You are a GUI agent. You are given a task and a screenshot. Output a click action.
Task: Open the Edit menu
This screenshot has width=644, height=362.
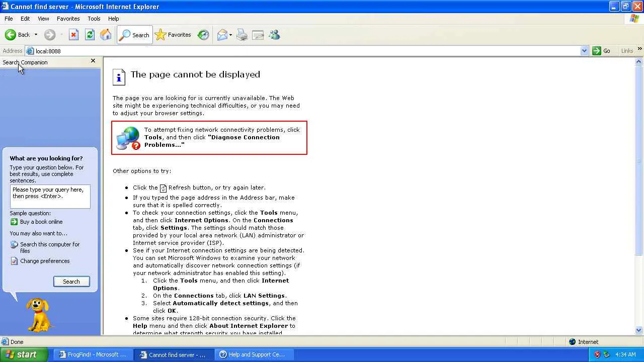click(x=25, y=19)
